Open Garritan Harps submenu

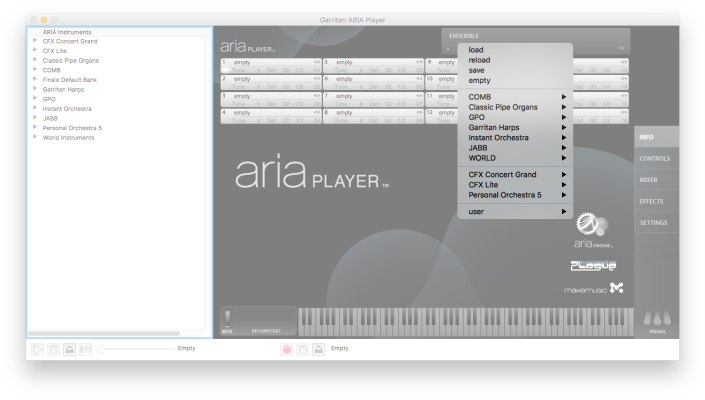[x=515, y=128]
